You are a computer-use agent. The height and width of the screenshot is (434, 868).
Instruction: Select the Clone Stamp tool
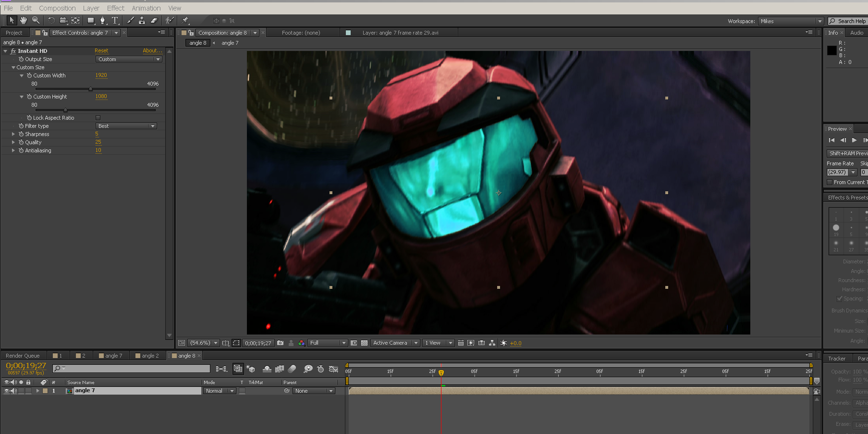pyautogui.click(x=142, y=20)
